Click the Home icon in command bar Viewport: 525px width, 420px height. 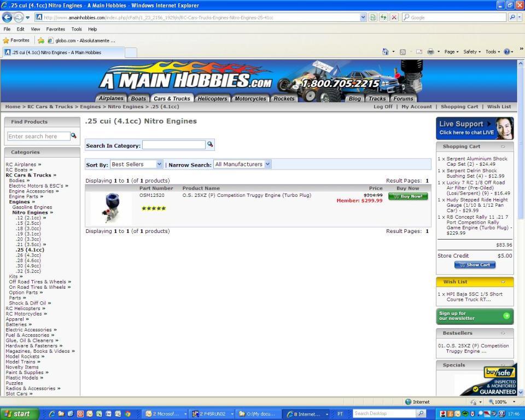point(386,51)
